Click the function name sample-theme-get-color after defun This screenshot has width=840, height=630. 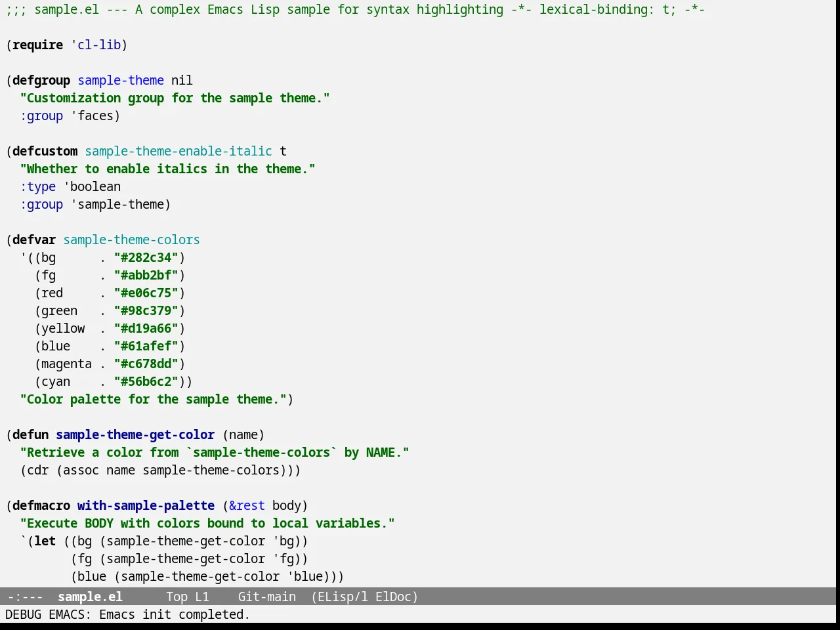[135, 434]
